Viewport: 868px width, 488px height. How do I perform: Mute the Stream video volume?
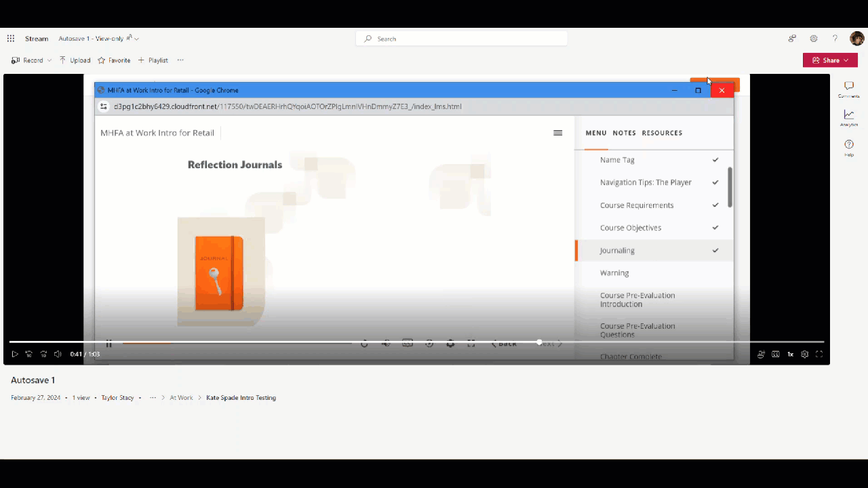click(58, 354)
